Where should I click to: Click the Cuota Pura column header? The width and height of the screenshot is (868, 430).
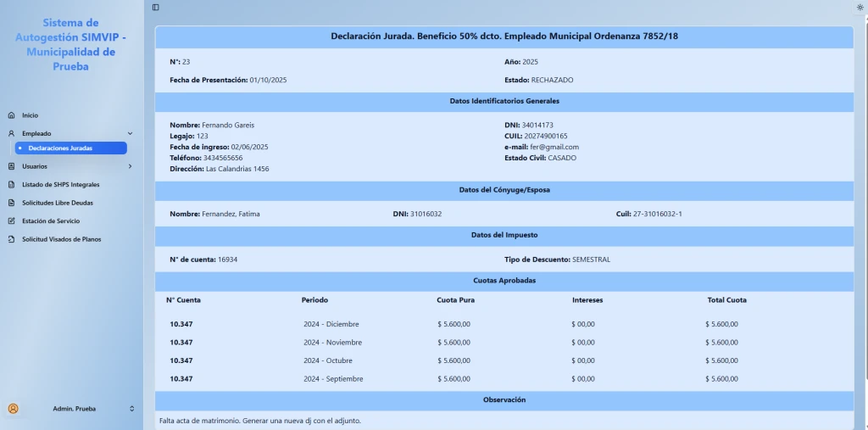(x=455, y=299)
